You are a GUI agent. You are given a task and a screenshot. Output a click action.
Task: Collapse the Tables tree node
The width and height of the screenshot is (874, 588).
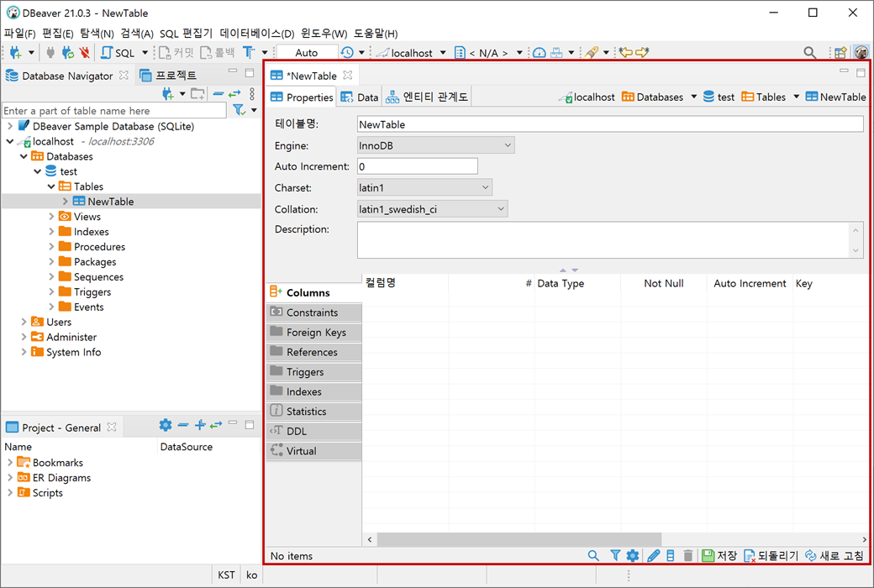coord(51,186)
